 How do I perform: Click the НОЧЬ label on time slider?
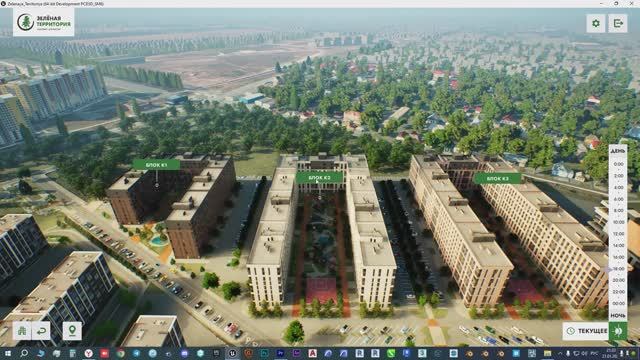pyautogui.click(x=618, y=316)
